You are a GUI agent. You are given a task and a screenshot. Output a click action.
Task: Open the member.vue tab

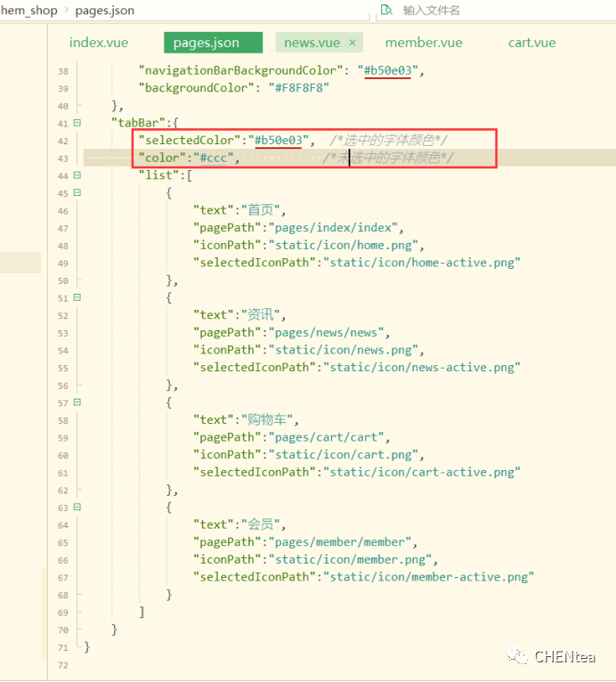coord(424,43)
